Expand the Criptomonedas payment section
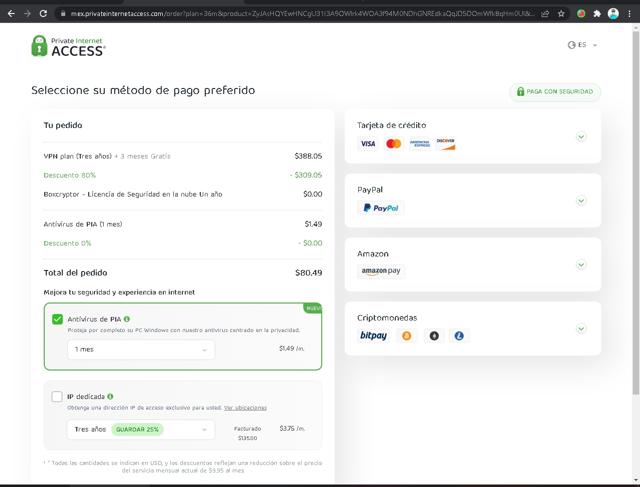Image resolution: width=640 pixels, height=487 pixels. (581, 329)
